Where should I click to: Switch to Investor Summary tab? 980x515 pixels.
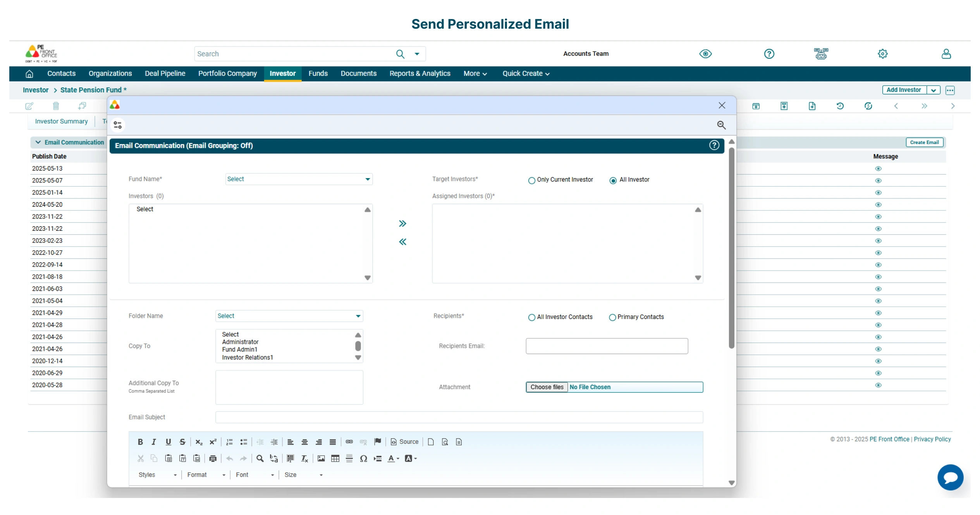[x=61, y=122]
